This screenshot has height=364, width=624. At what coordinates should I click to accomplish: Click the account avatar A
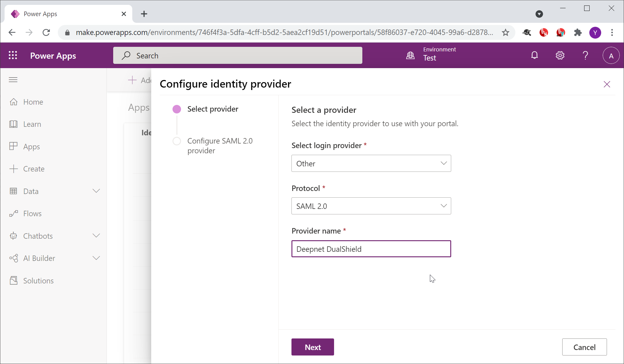[x=611, y=55]
